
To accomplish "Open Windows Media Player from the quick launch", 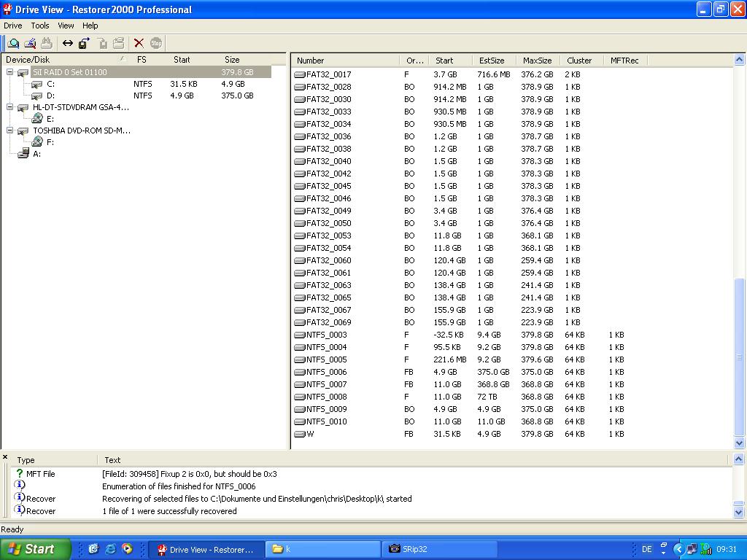I will coord(127,549).
